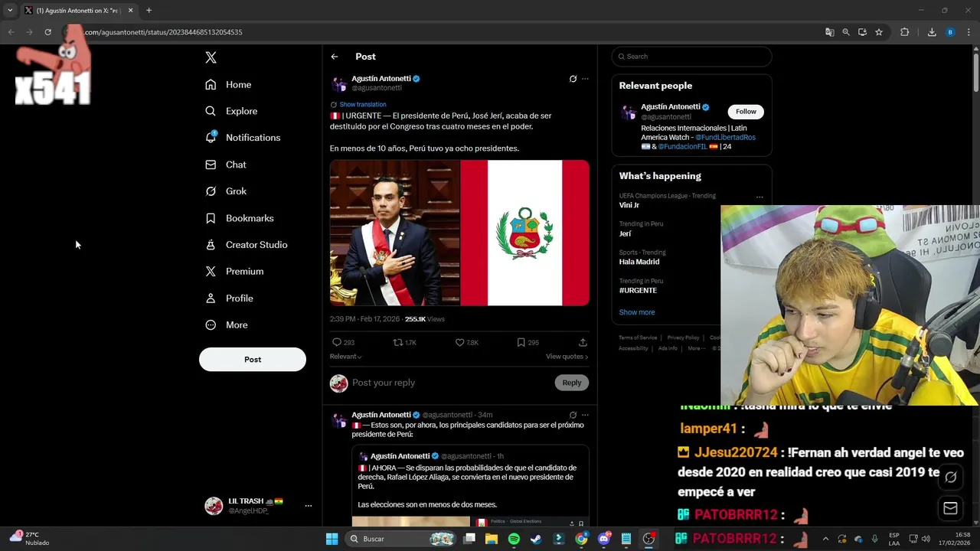Viewport: 980px width, 551px height.
Task: Open Chrome profile avatar
Action: 950,32
